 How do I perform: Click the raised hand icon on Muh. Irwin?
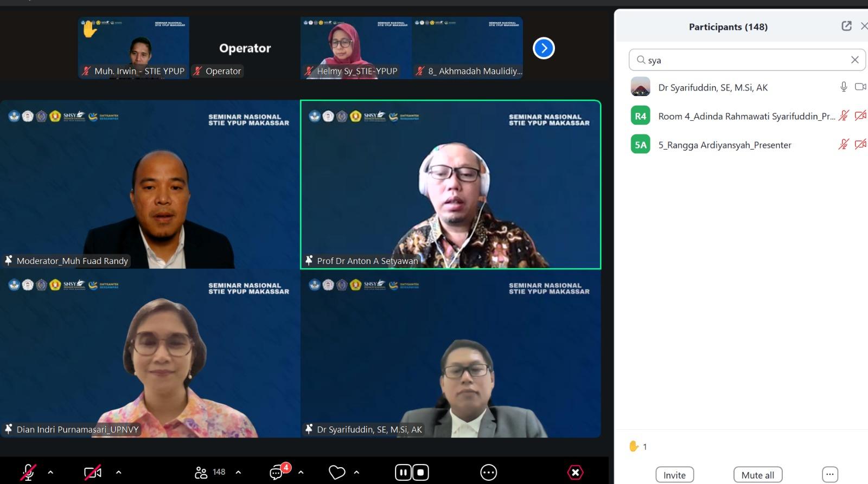(90, 29)
